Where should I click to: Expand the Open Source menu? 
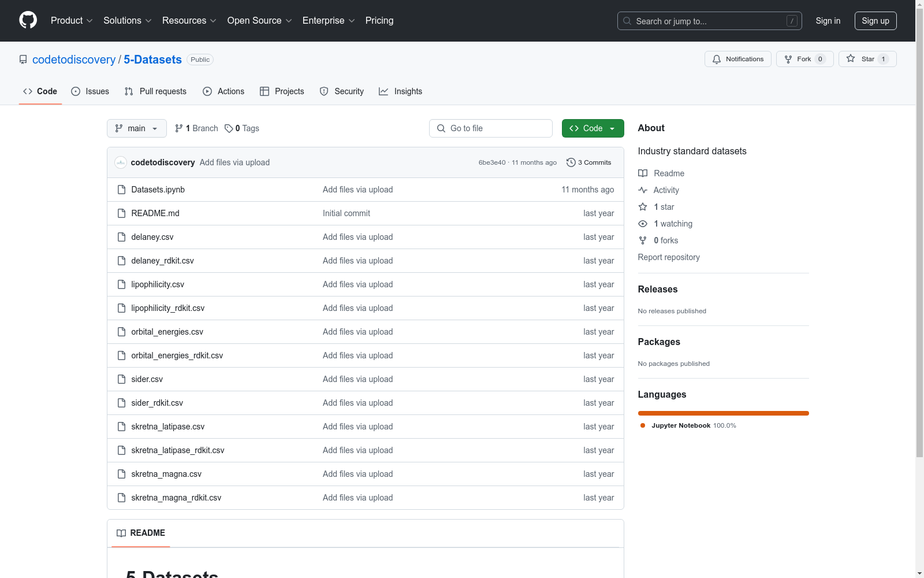tap(260, 21)
